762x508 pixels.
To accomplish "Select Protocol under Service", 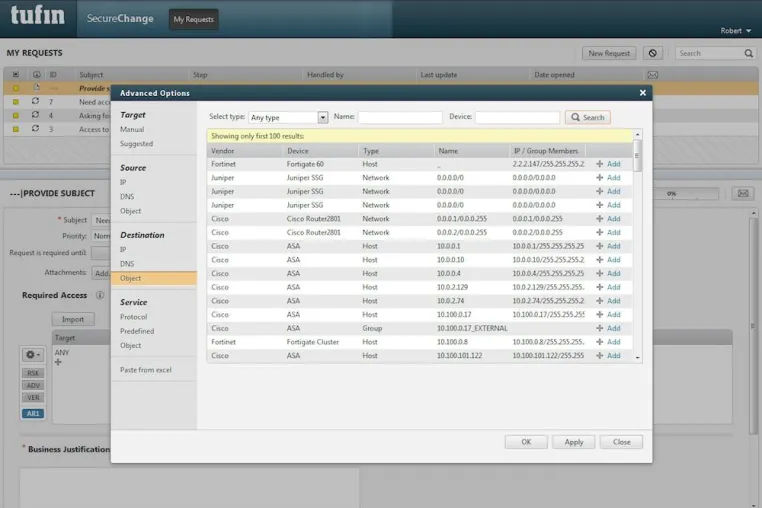I will (x=133, y=316).
